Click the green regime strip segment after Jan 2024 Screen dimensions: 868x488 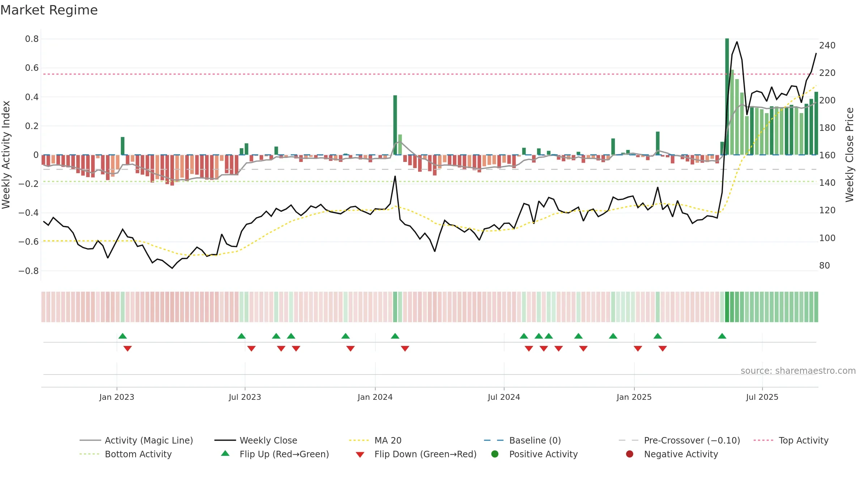(395, 307)
